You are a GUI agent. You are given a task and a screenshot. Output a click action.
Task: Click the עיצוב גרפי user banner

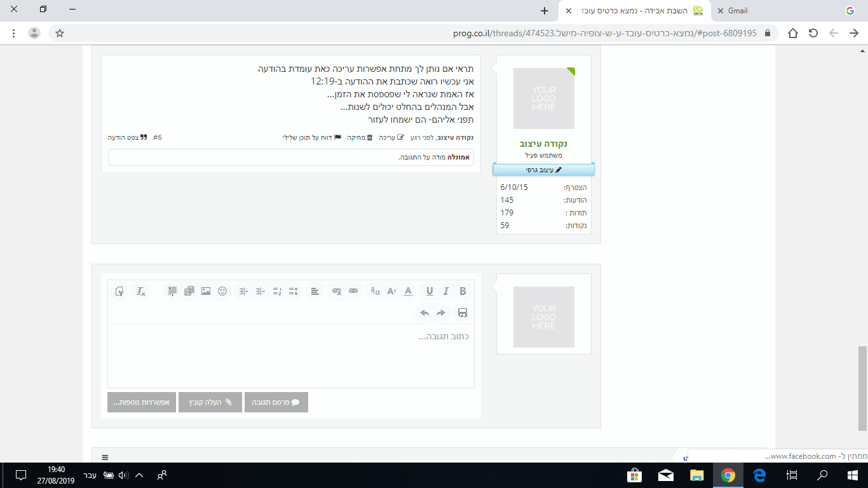[544, 170]
